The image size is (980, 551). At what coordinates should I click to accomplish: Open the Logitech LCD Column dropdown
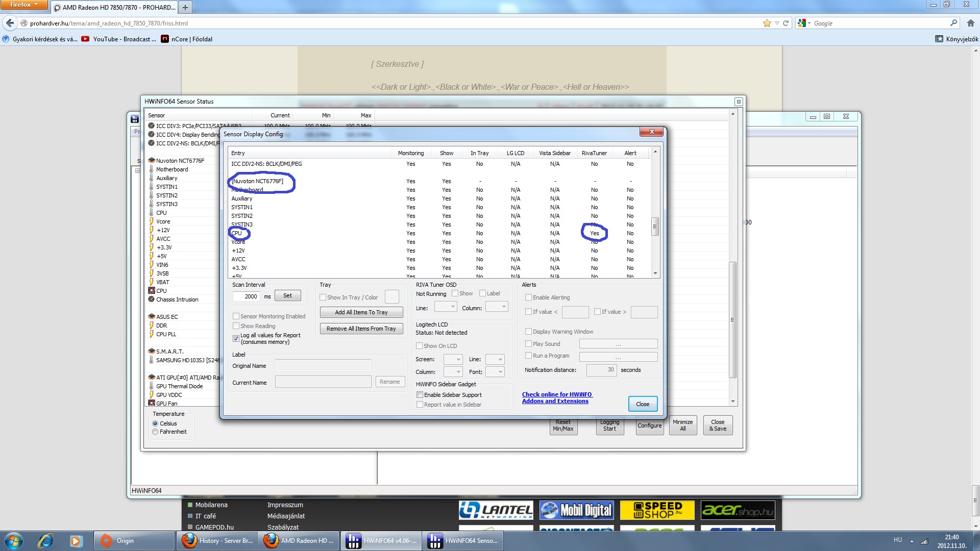453,372
